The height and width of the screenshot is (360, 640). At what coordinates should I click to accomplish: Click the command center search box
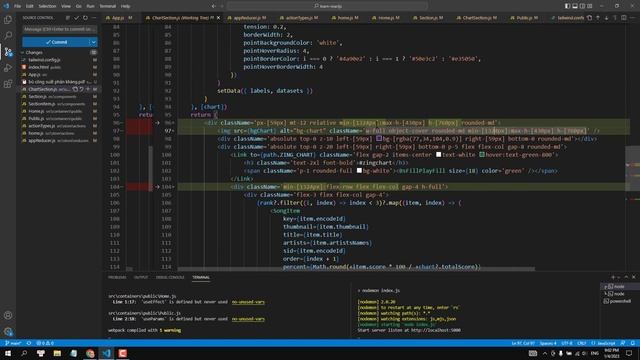pyautogui.click(x=328, y=6)
